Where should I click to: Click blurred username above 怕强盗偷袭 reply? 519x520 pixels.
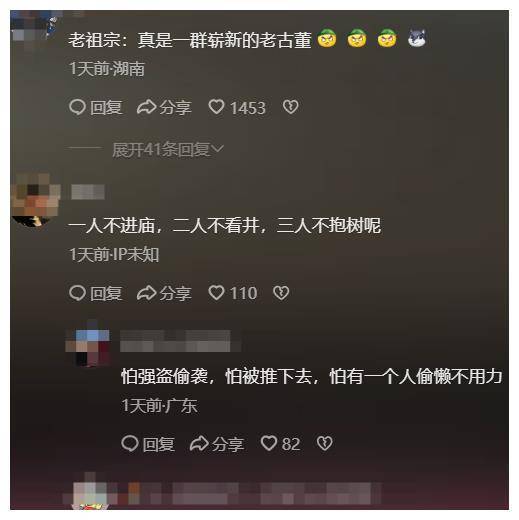pyautogui.click(x=180, y=341)
